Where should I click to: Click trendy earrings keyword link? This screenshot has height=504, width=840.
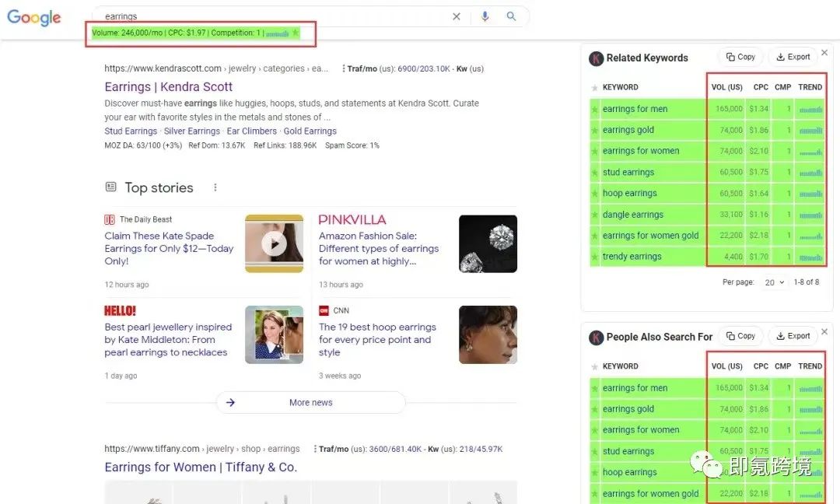pos(632,257)
